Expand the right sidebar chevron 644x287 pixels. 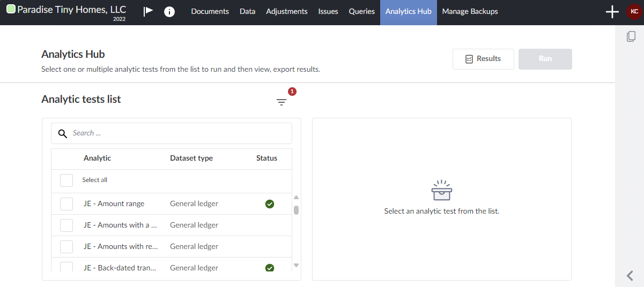[630, 276]
